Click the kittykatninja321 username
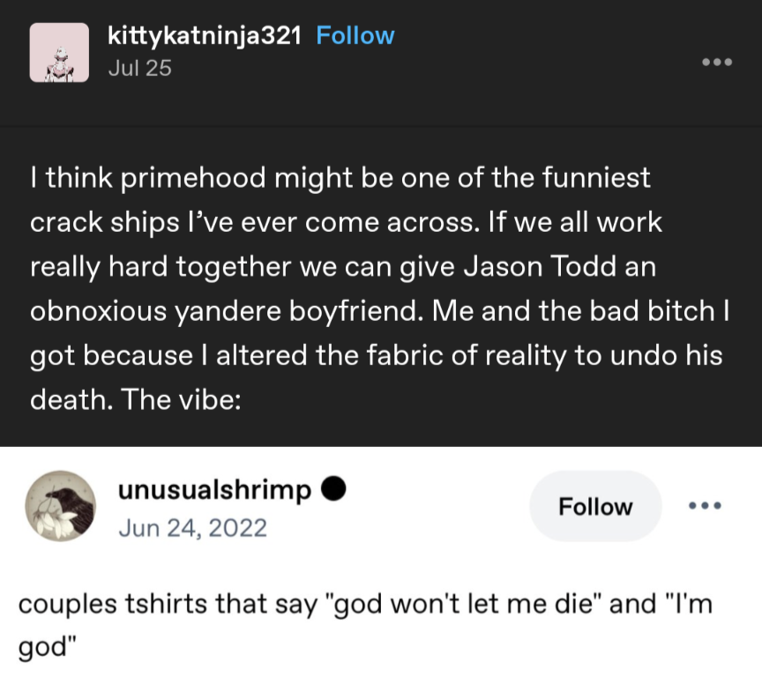 [x=205, y=35]
